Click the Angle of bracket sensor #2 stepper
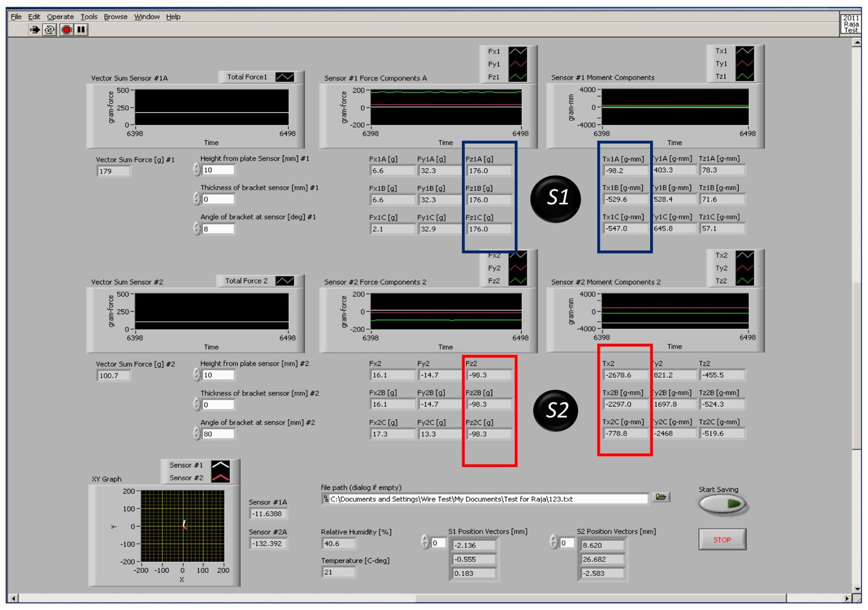This screenshot has height=610, width=868. [197, 434]
